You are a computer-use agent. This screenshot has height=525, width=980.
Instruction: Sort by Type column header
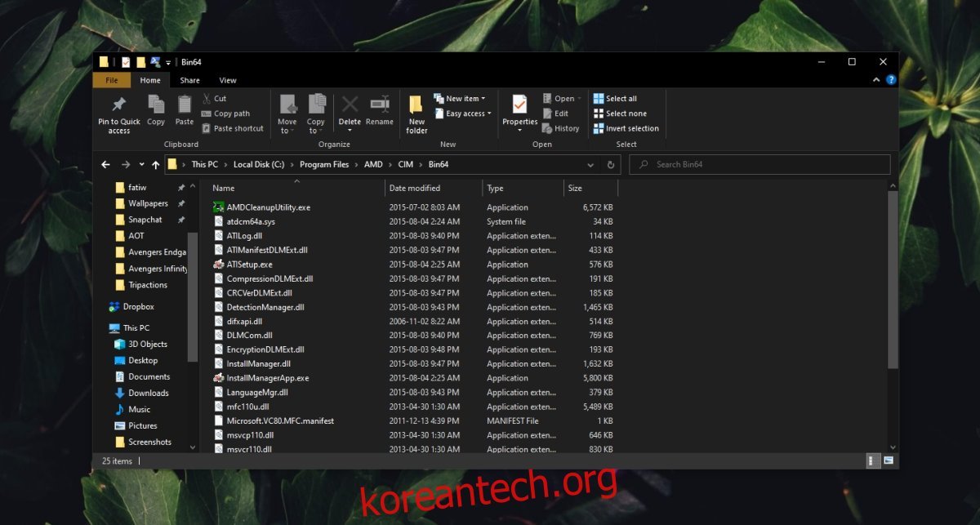pos(523,188)
